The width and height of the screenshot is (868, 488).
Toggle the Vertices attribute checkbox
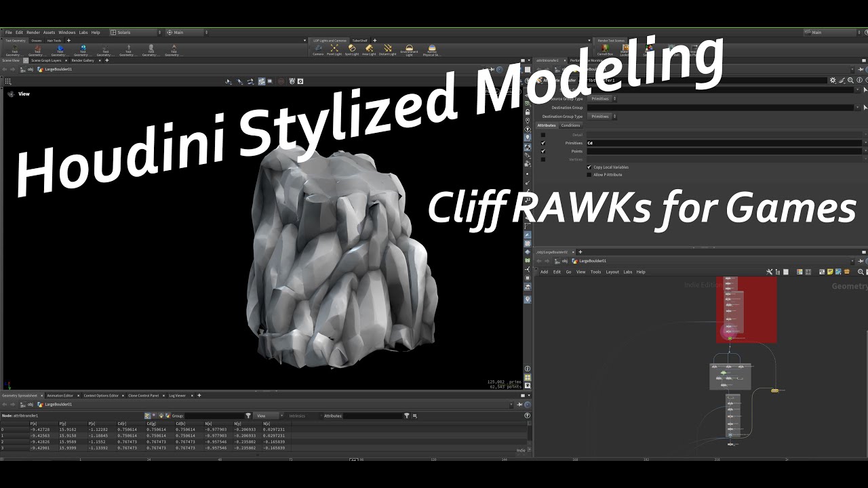[x=542, y=159]
